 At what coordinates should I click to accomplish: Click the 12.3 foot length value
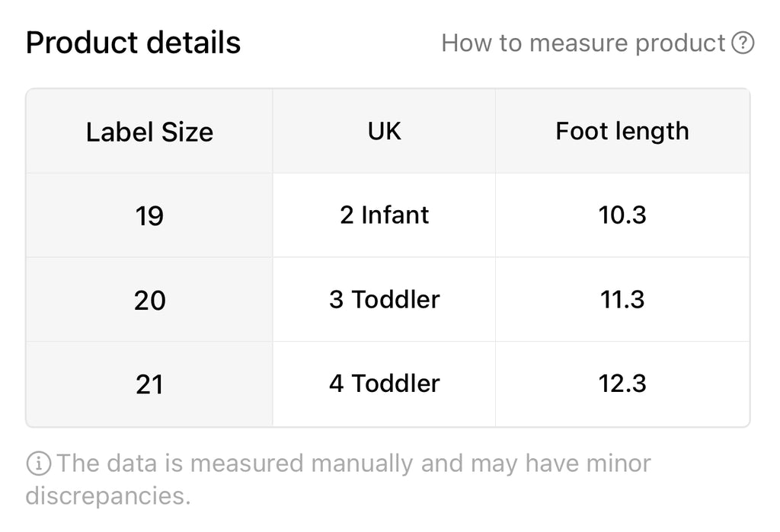pos(622,384)
